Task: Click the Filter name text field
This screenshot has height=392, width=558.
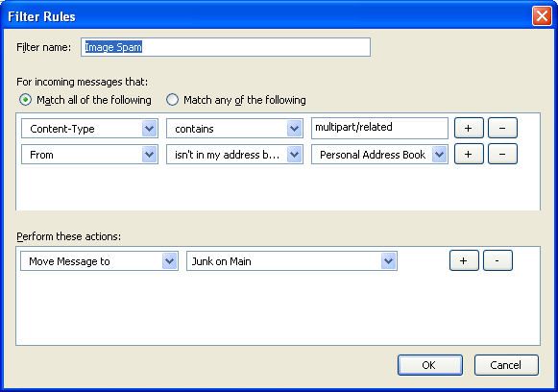Action: pos(226,47)
